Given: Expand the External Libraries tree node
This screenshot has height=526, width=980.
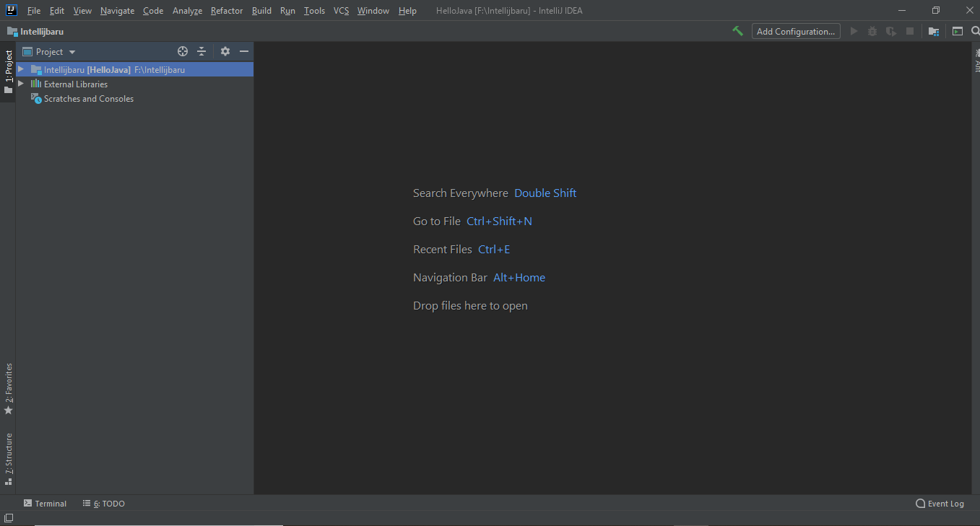Looking at the screenshot, I should point(21,84).
